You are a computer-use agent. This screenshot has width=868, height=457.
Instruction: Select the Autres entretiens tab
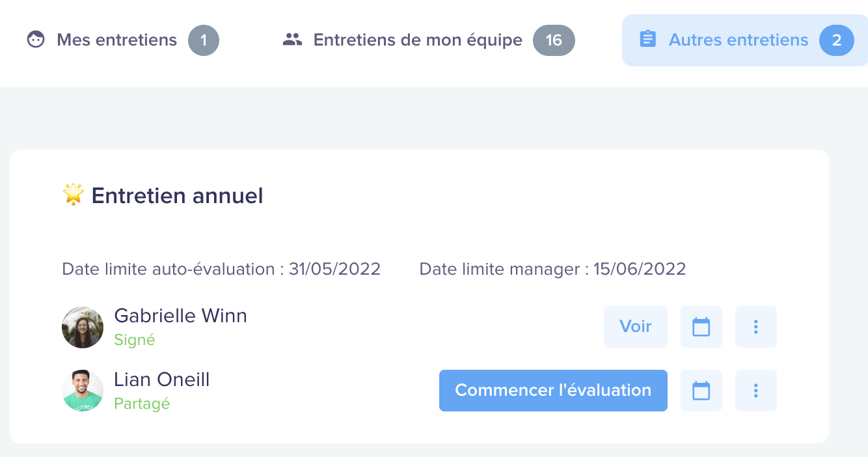pos(745,40)
